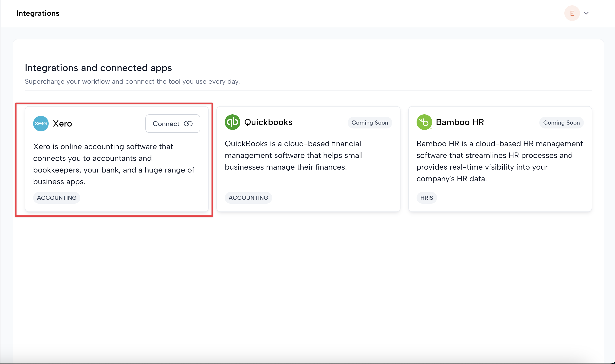Click the Quickbooks card title
This screenshot has height=364, width=615.
[x=268, y=122]
